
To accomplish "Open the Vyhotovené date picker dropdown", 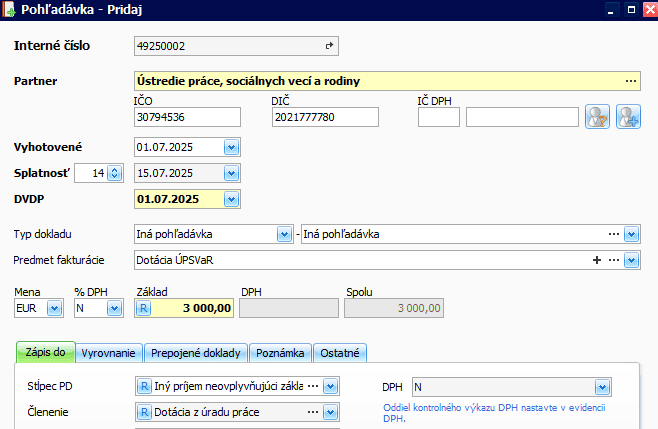I will tap(231, 147).
